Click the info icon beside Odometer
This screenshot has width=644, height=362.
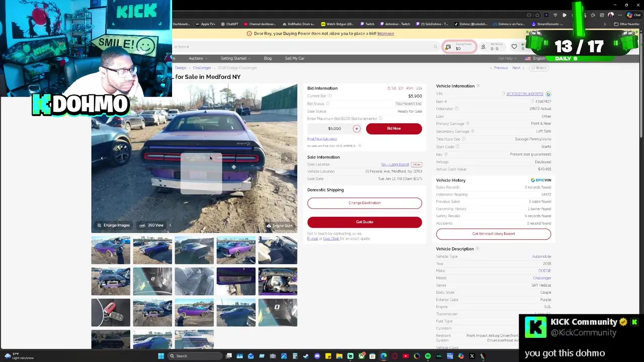click(456, 109)
